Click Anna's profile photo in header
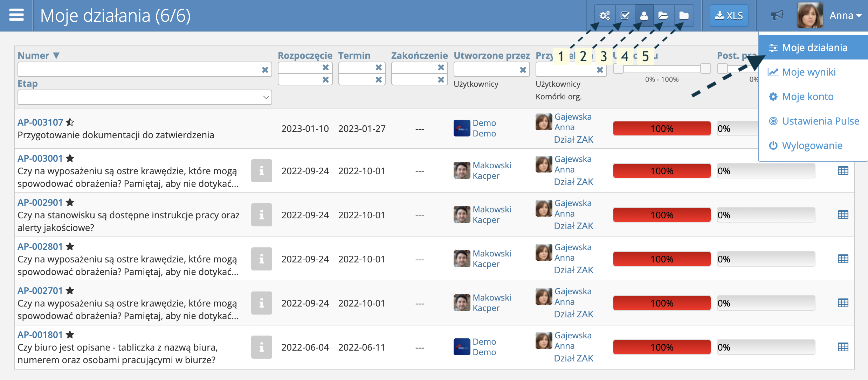This screenshot has width=868, height=380. (810, 15)
